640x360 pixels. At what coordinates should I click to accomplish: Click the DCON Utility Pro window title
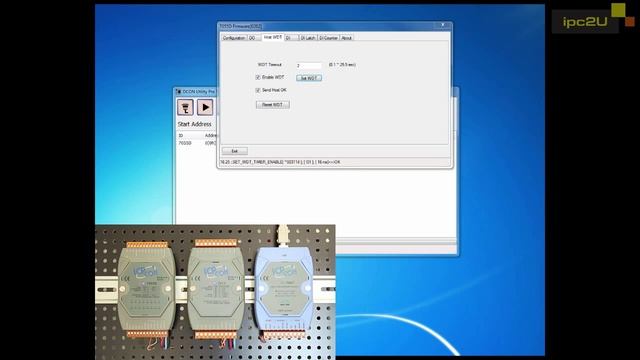click(198, 92)
